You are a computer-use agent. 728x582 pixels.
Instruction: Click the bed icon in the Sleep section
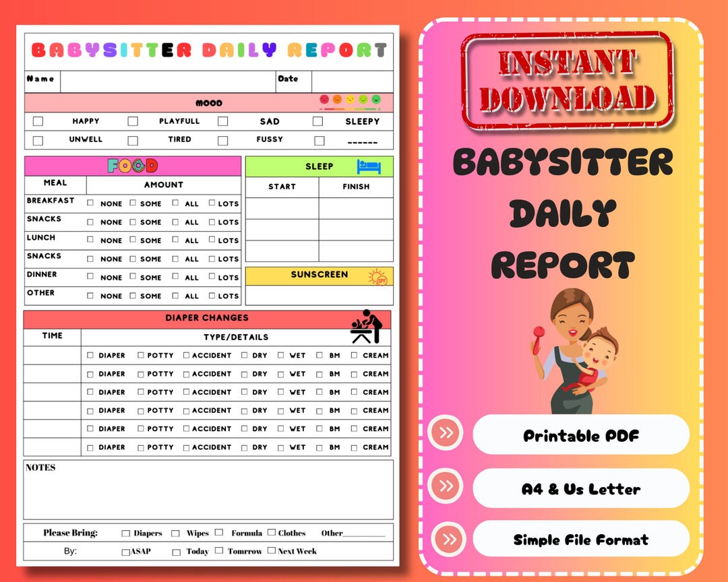(x=367, y=166)
